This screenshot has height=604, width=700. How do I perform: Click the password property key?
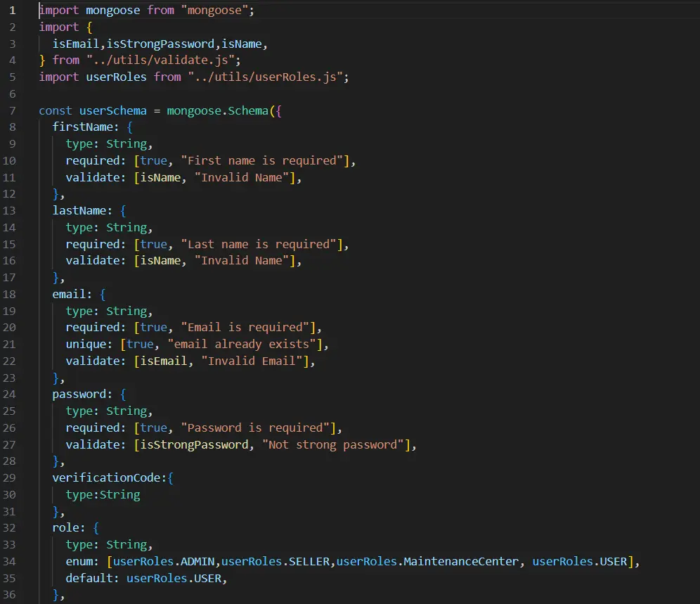pyautogui.click(x=77, y=394)
